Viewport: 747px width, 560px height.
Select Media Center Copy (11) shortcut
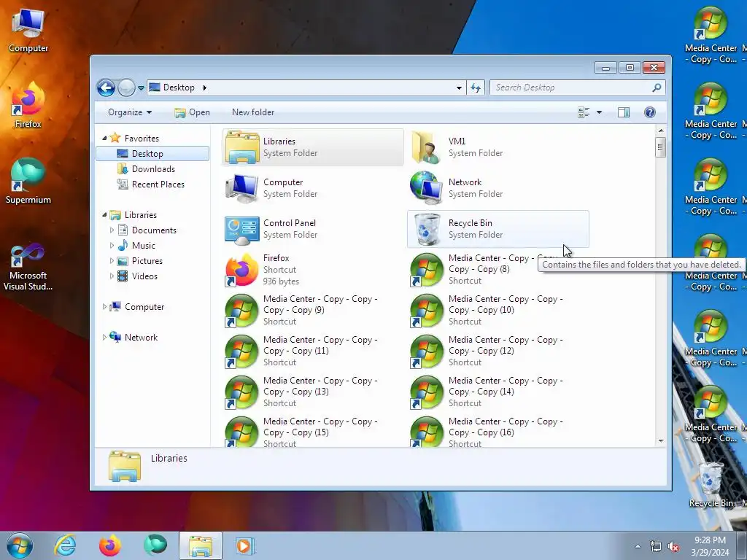click(x=312, y=351)
